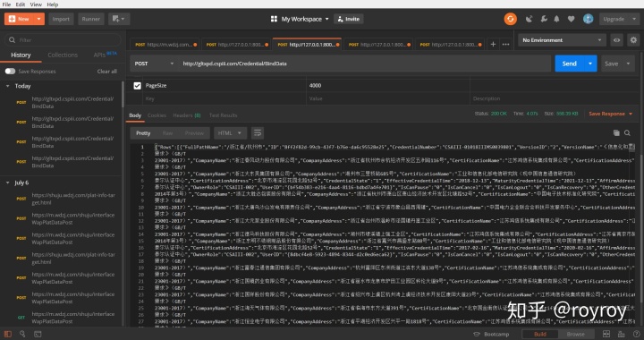Image resolution: width=644 pixels, height=340 pixels.
Task: Open the response Headers tab
Action: pyautogui.click(x=186, y=115)
